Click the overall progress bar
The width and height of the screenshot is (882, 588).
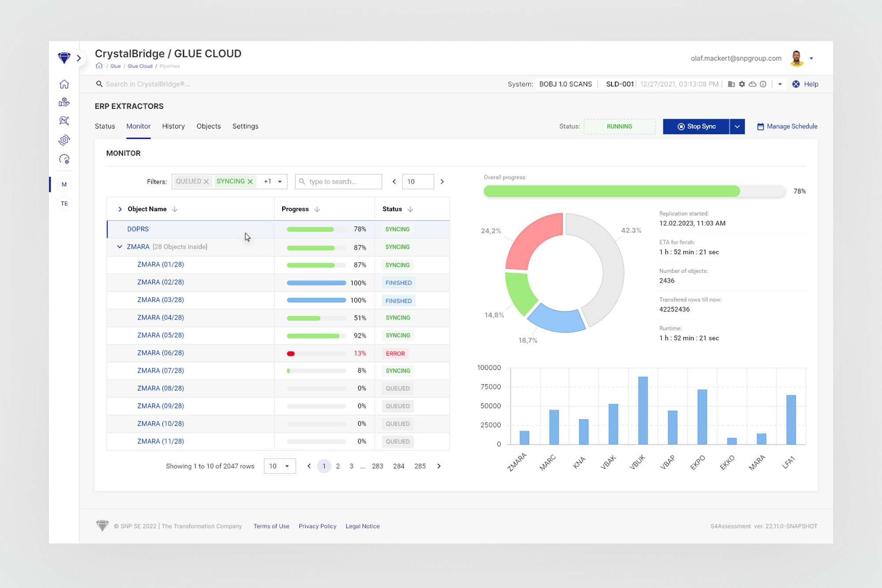(x=634, y=191)
